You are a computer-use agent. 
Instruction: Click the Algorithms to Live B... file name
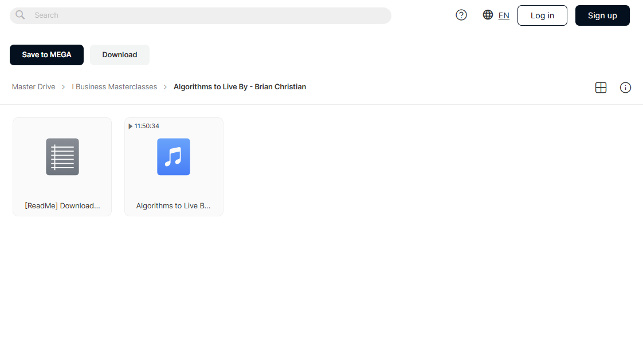tap(174, 206)
